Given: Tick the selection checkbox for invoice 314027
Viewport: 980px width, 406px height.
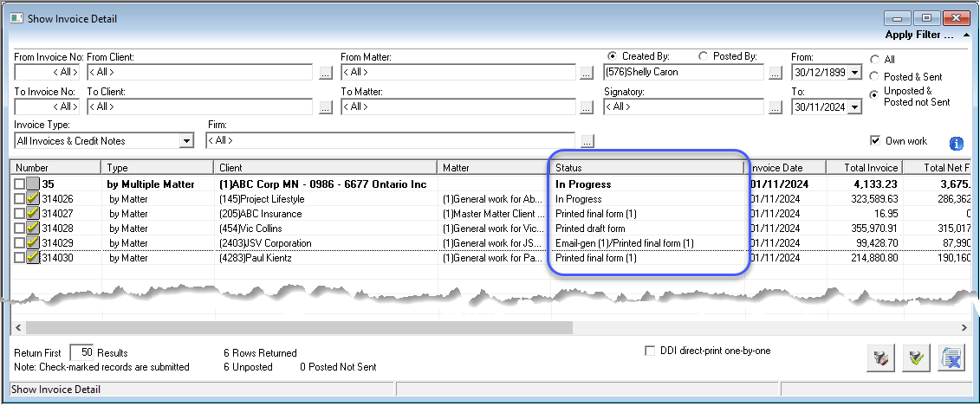Looking at the screenshot, I should tap(20, 214).
